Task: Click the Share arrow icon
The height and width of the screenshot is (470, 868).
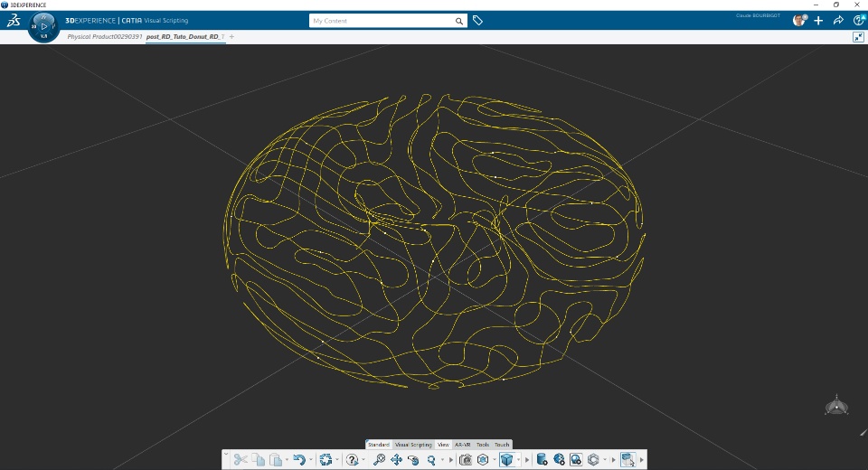Action: click(838, 21)
